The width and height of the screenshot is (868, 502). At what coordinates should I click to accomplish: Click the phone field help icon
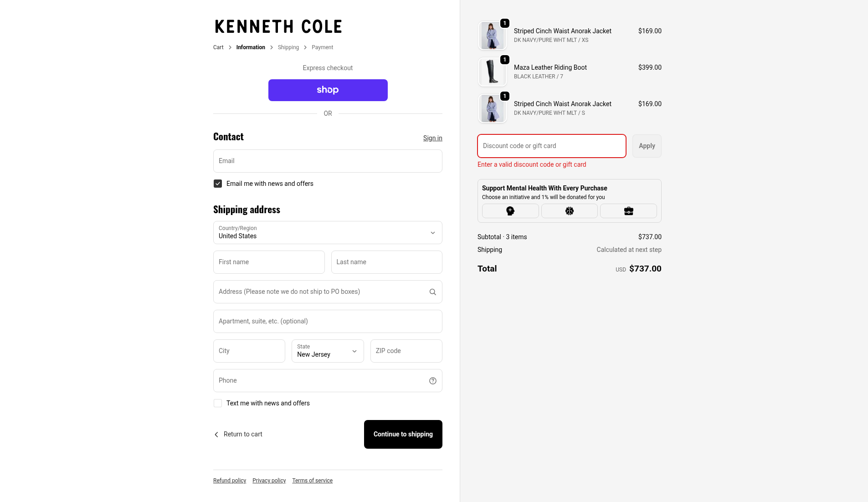point(432,381)
